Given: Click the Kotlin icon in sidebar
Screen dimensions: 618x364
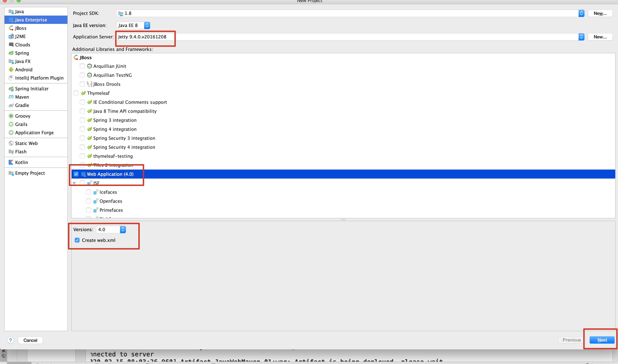Looking at the screenshot, I should 11,162.
